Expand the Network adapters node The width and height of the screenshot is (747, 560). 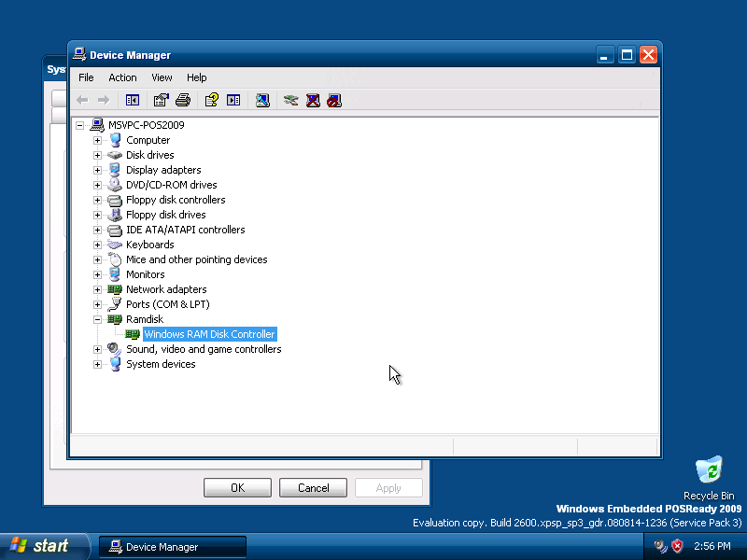coord(97,289)
